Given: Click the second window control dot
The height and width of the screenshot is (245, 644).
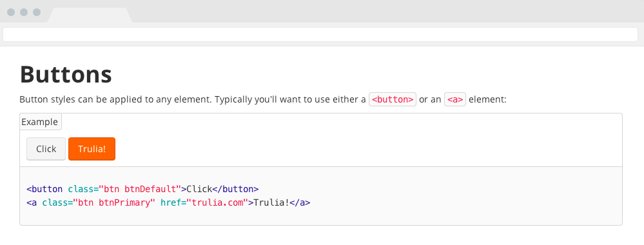Looking at the screenshot, I should (24, 12).
